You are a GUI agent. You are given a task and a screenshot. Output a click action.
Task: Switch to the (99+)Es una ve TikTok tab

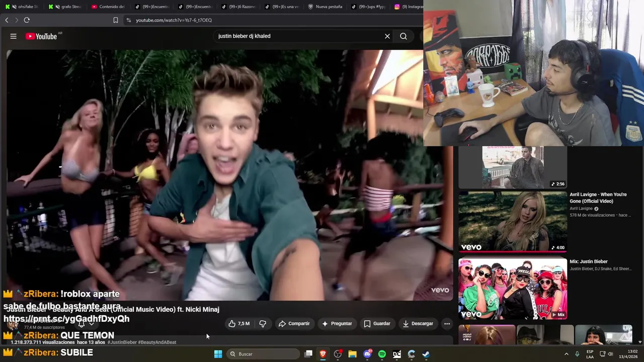tap(281, 7)
